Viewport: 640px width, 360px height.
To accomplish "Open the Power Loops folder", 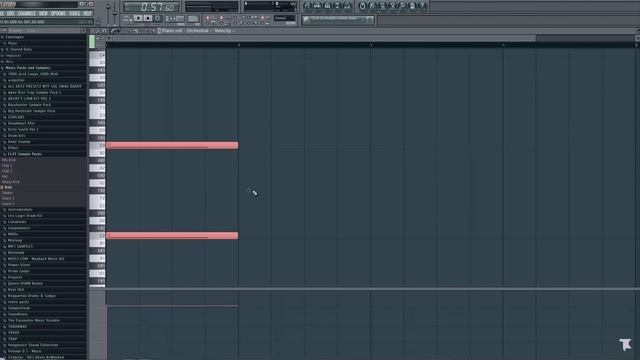I will click(x=19, y=271).
